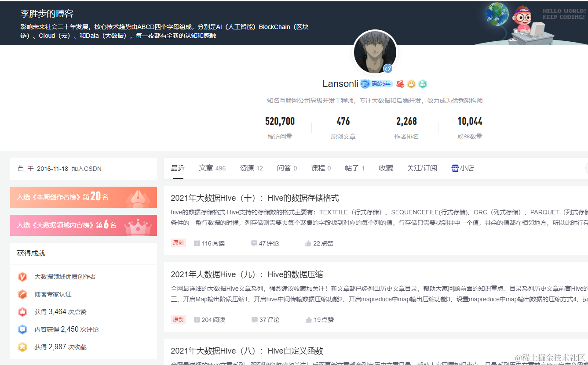Click the profile bio starting with 知名互联网公司
The height and width of the screenshot is (365, 588).
375,101
